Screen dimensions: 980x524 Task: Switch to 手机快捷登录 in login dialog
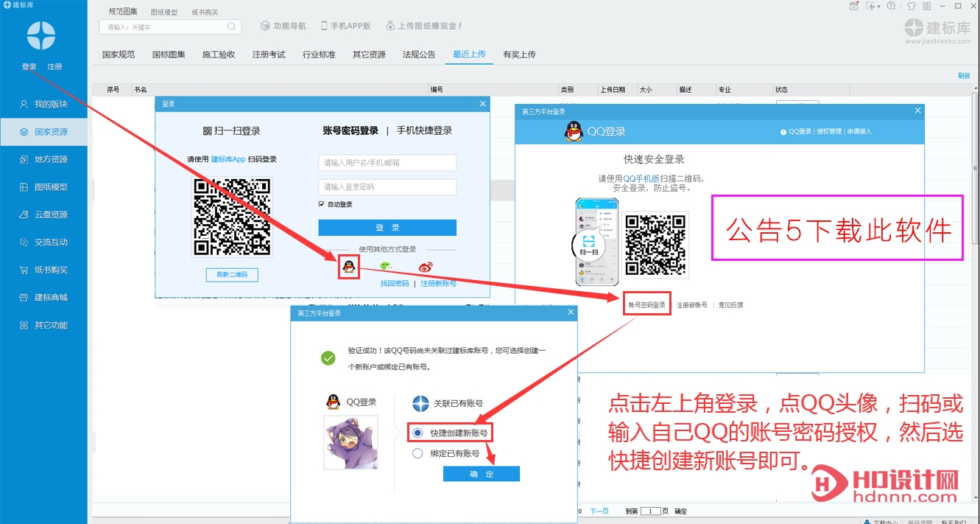pyautogui.click(x=424, y=130)
